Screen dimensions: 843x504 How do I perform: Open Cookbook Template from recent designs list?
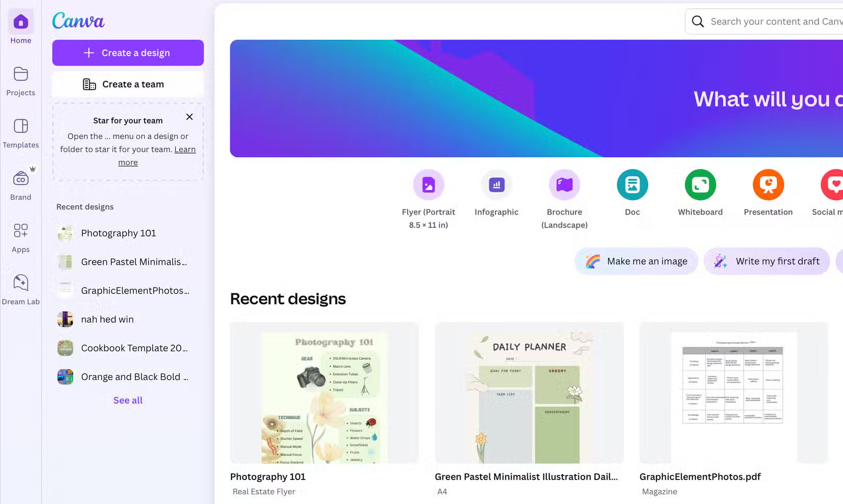[x=134, y=348]
